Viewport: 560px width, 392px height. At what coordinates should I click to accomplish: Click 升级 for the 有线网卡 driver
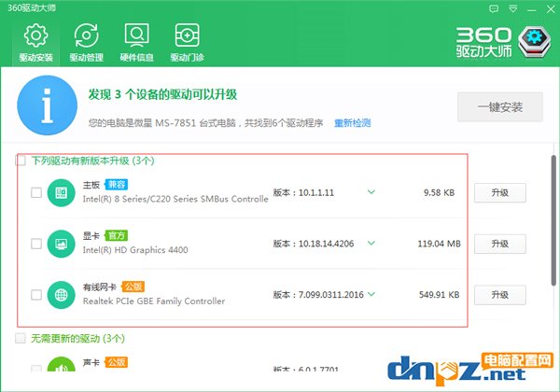500,295
